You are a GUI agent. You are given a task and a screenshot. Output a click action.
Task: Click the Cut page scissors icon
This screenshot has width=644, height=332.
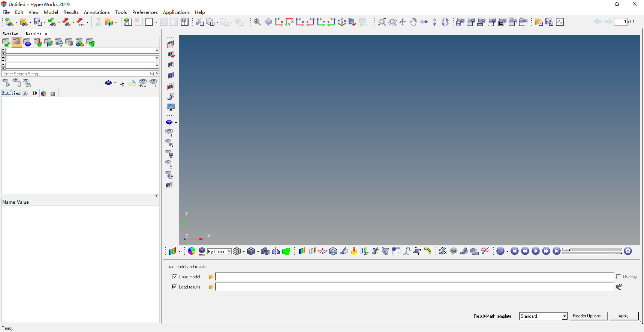point(199,22)
